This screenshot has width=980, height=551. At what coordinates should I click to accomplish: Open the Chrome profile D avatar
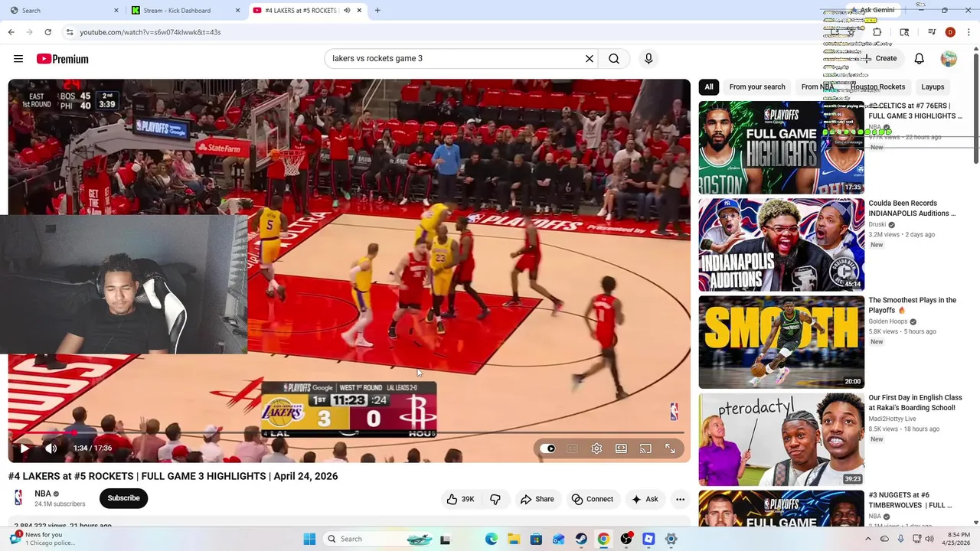click(x=950, y=32)
